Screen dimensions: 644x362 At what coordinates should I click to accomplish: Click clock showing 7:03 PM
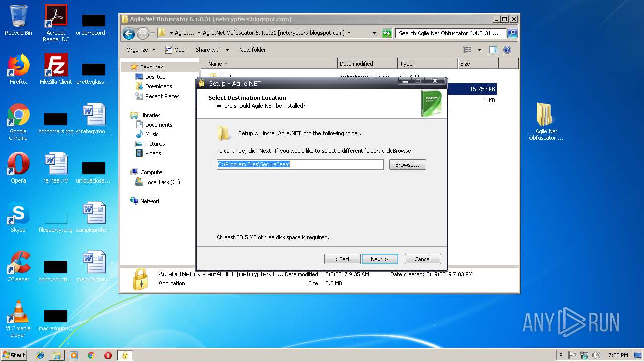click(x=618, y=355)
